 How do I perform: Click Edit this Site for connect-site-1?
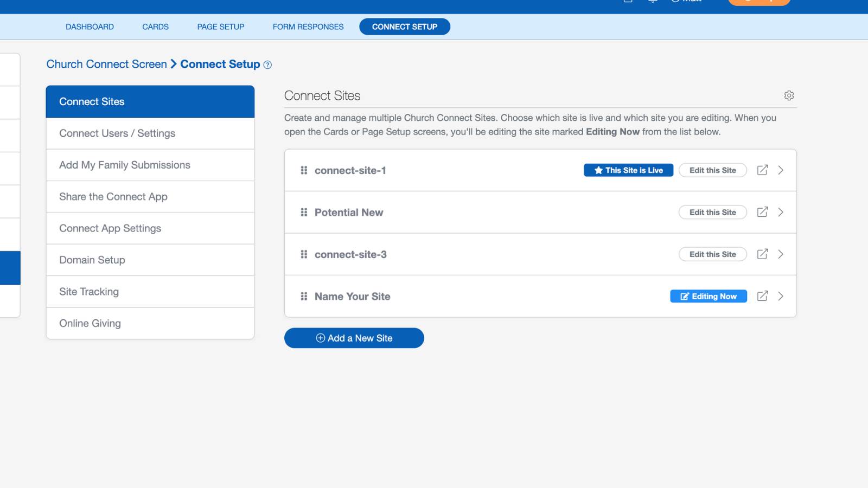click(713, 170)
